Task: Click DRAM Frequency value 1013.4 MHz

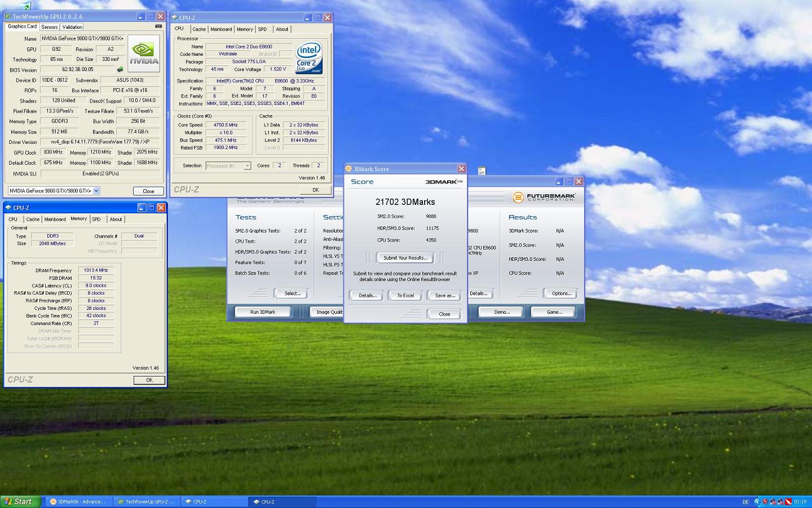Action: click(96, 270)
